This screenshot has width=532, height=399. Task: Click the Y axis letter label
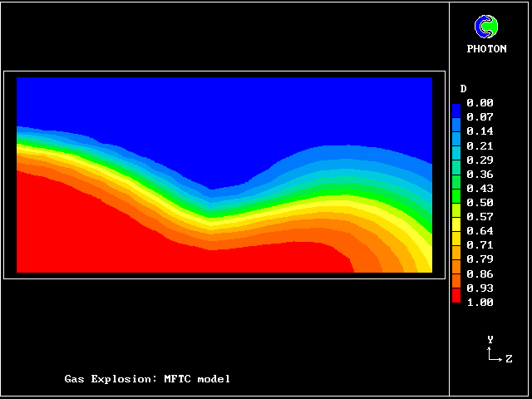(x=490, y=339)
